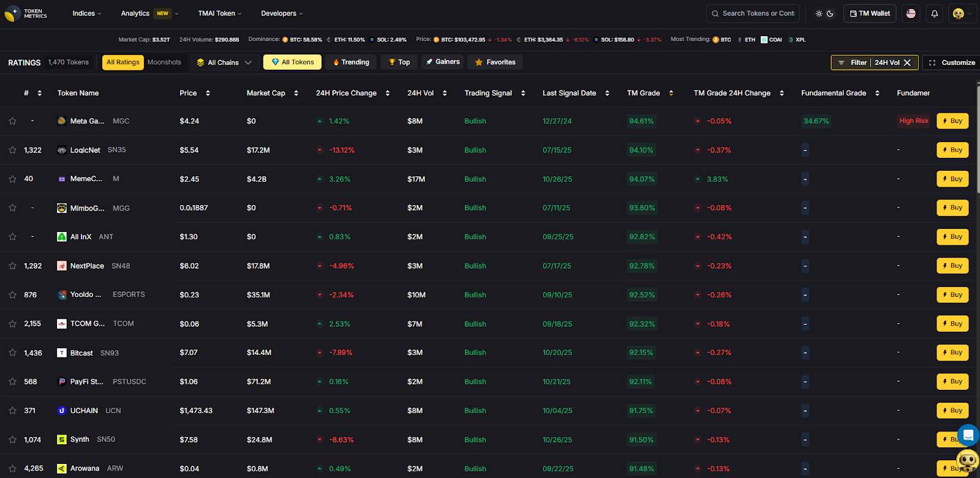This screenshot has width=980, height=478.
Task: Click the trending BTC ticker link
Action: pyautogui.click(x=722, y=40)
